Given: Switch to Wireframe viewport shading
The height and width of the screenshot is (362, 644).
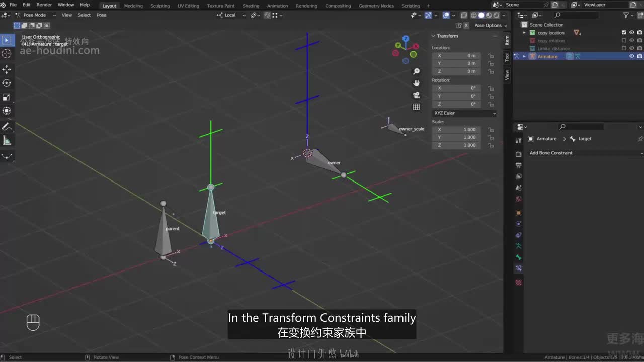Looking at the screenshot, I should tap(473, 15).
